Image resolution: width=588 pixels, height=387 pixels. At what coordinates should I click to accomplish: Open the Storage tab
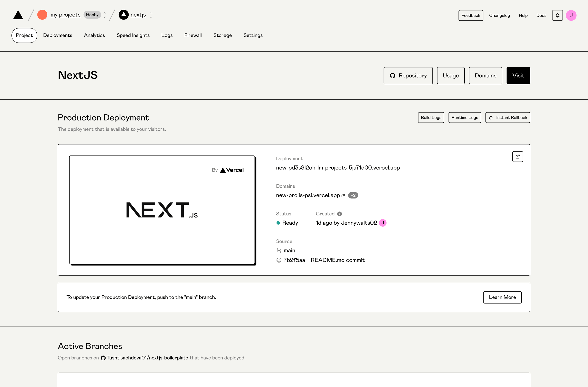click(x=223, y=35)
